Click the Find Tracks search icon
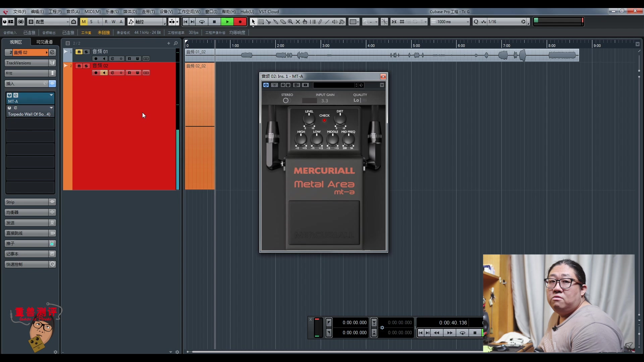The image size is (644, 362). pyautogui.click(x=176, y=43)
